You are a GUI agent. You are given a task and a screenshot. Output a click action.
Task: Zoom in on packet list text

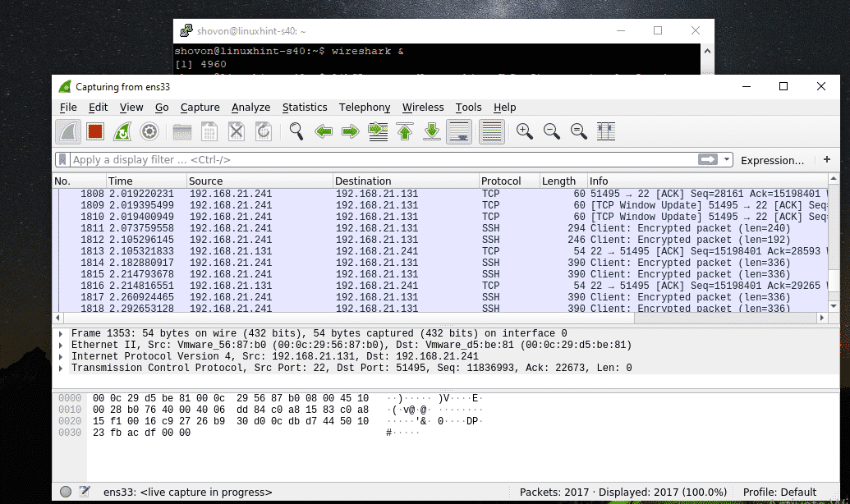[x=525, y=131]
